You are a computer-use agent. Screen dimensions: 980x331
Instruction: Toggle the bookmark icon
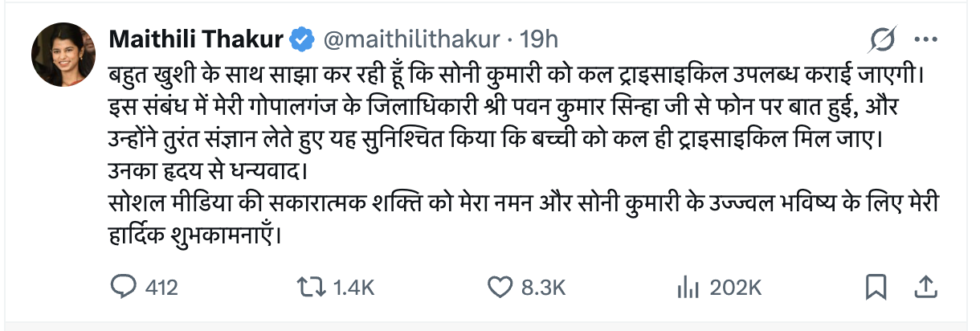876,287
